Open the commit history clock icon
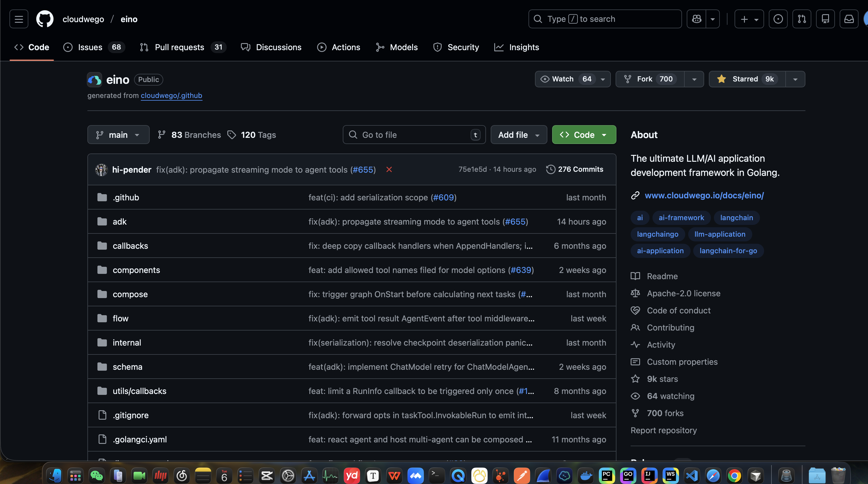868x484 pixels. [551, 169]
